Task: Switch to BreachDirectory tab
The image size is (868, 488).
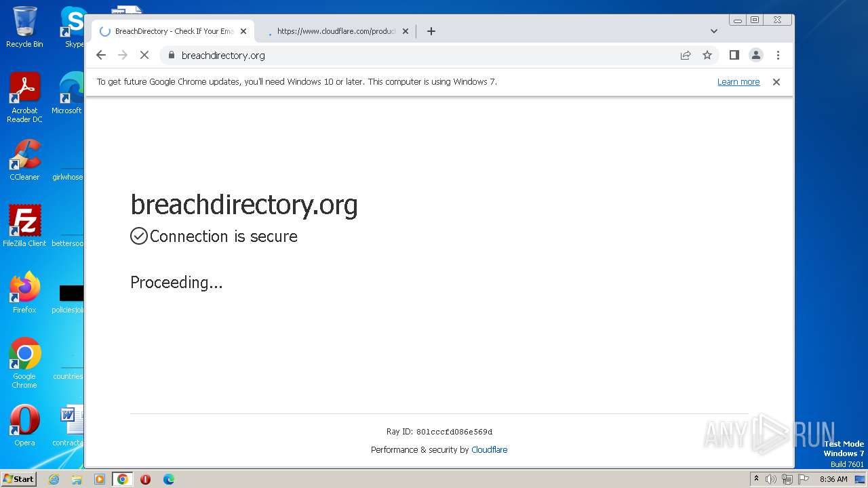Action: click(174, 31)
